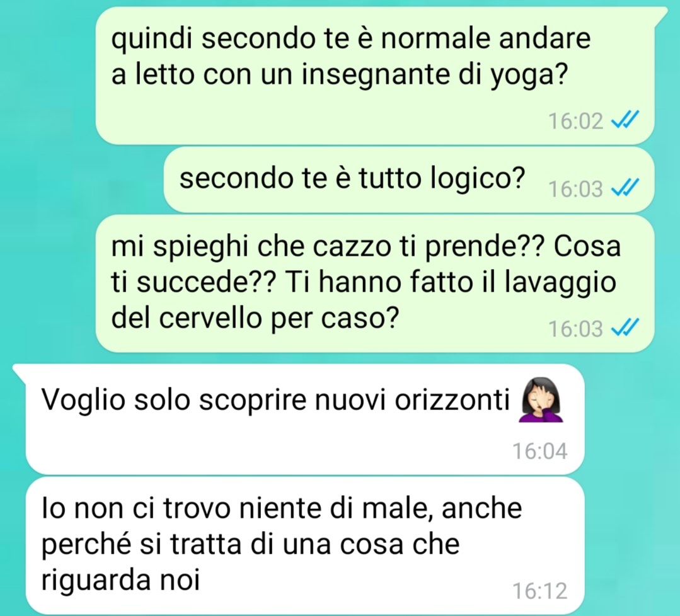
Task: Tap the words 'riguarda noi' in the last message
Action: coord(120,580)
